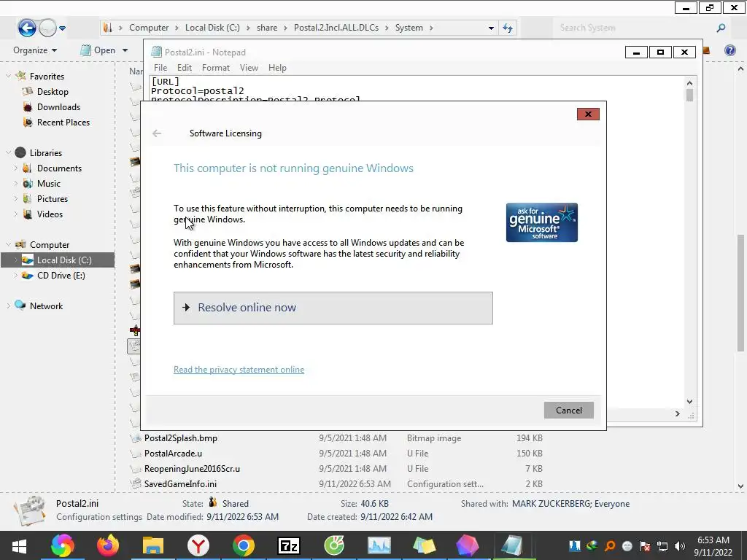Go back in Software Licensing dialog

point(157,133)
